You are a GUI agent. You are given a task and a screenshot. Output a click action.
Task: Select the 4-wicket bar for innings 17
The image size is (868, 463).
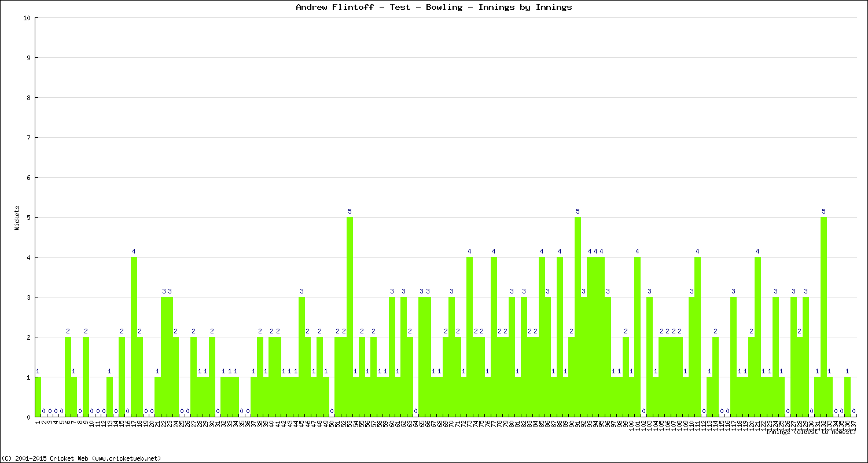point(134,337)
